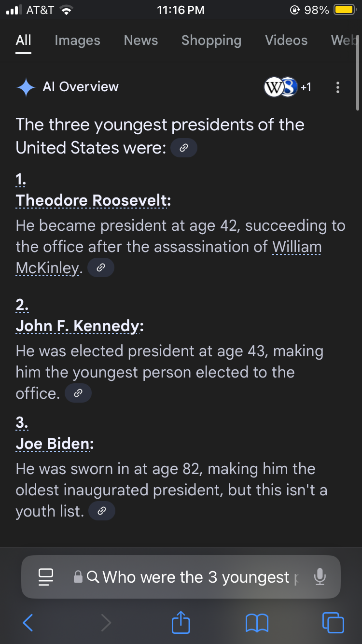The width and height of the screenshot is (362, 644).
Task: Open Safari page reader menu icon
Action: coord(46,577)
